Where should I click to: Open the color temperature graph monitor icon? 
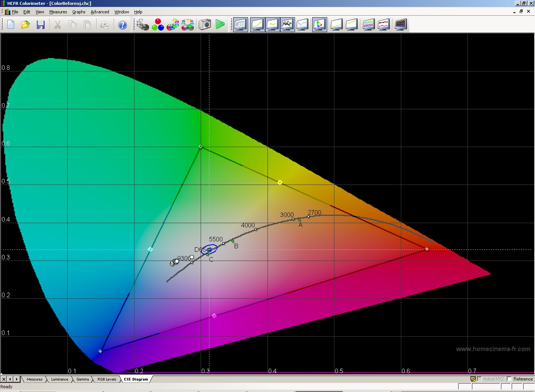tap(302, 25)
